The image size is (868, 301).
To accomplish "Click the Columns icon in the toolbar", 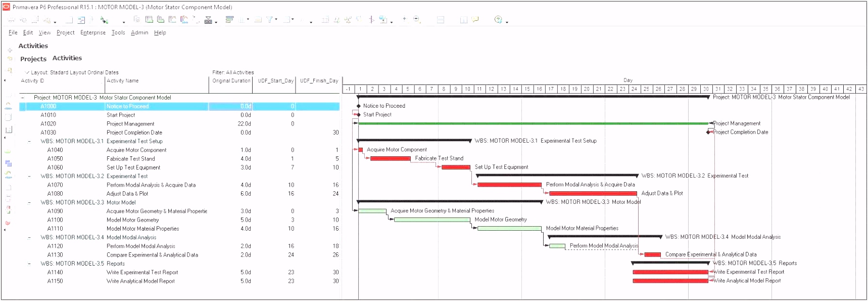I will 242,19.
